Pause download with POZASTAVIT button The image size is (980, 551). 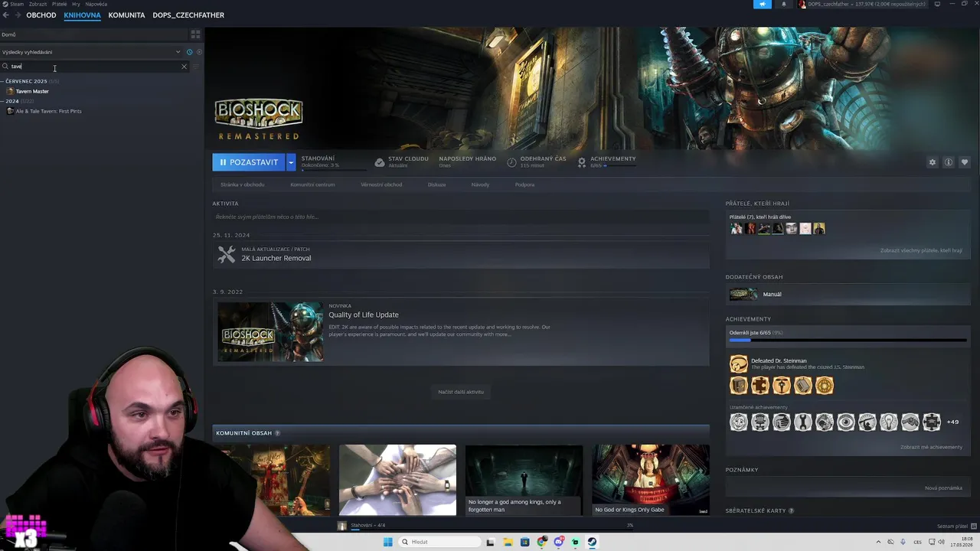coord(248,162)
